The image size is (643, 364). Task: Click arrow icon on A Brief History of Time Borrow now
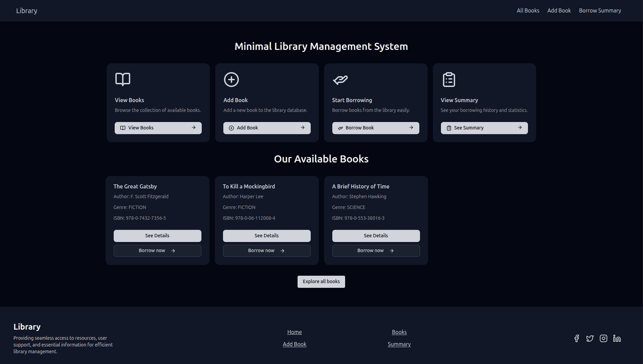(392, 251)
